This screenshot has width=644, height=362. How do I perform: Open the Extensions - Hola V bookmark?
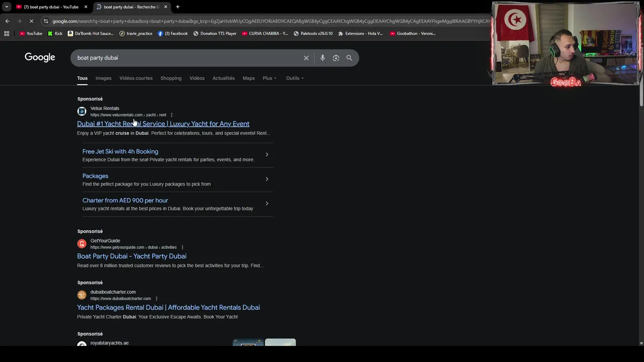click(x=360, y=34)
